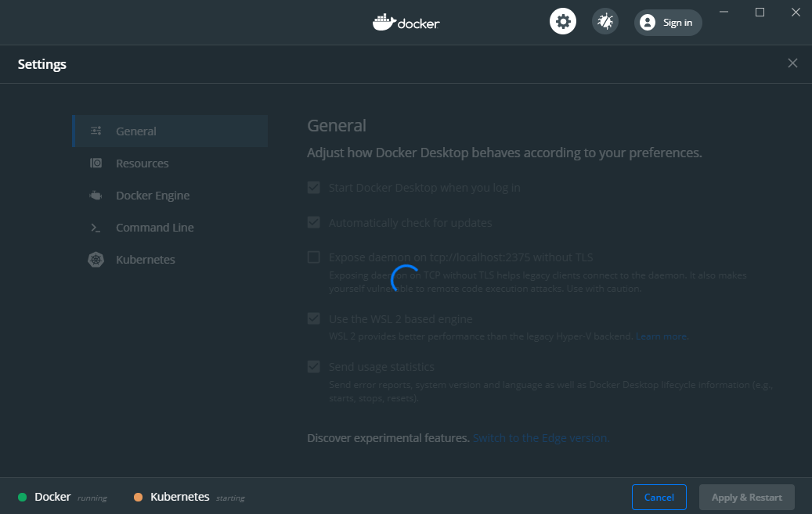The height and width of the screenshot is (514, 812).
Task: Open the Kubernetes settings tab
Action: [x=170, y=259]
